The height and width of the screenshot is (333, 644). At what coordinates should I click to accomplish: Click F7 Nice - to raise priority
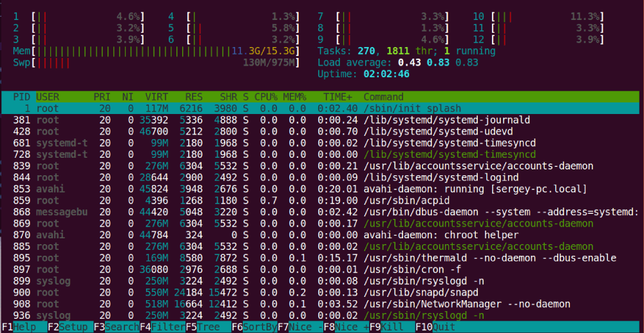click(x=301, y=327)
